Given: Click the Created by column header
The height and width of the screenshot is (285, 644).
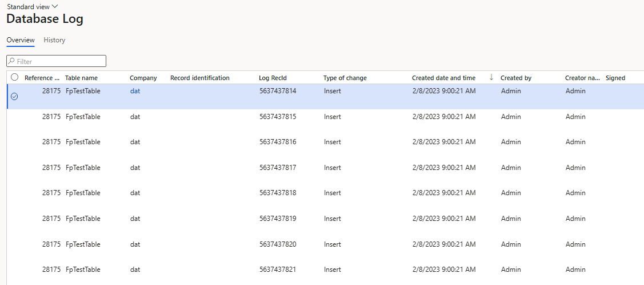Looking at the screenshot, I should (x=516, y=78).
